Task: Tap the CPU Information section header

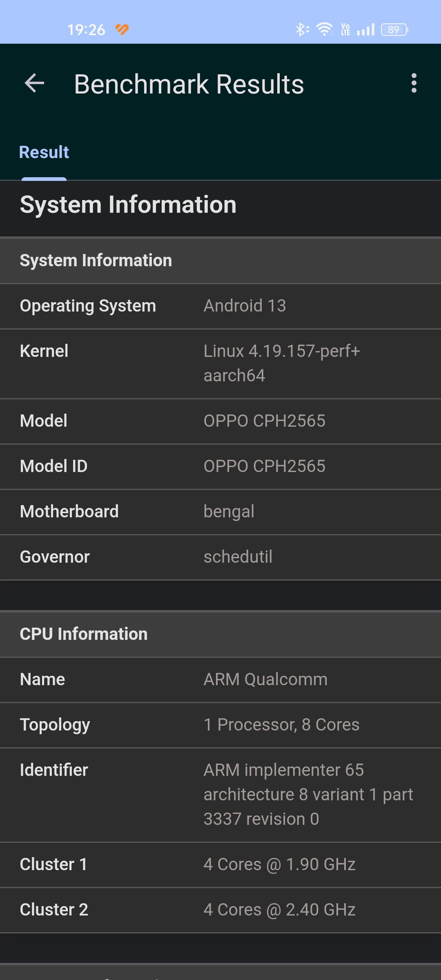Action: [220, 634]
